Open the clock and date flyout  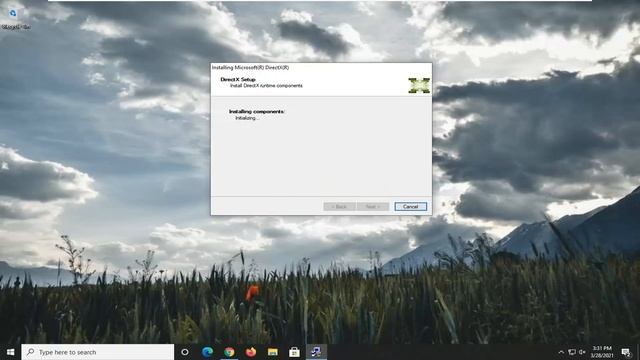(602, 352)
